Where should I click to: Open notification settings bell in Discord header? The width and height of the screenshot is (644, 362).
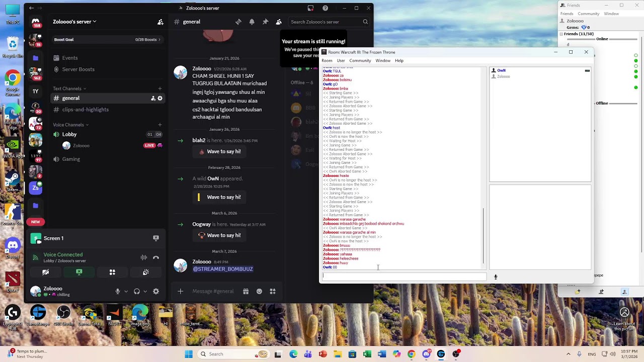pos(252,22)
